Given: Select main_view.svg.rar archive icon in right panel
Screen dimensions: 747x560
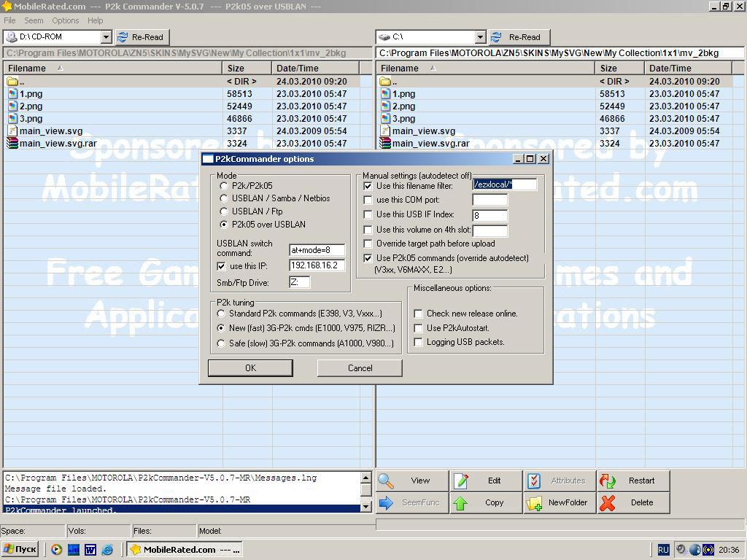Looking at the screenshot, I should [x=385, y=144].
